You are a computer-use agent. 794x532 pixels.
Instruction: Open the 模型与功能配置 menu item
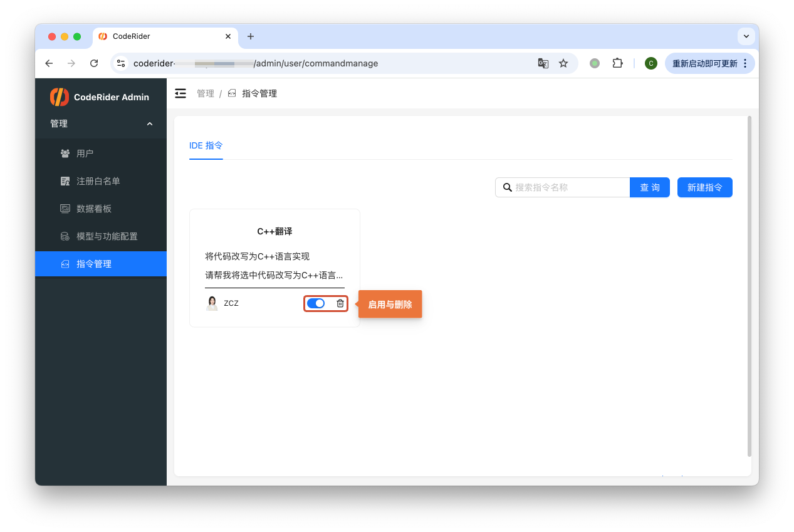[101, 236]
